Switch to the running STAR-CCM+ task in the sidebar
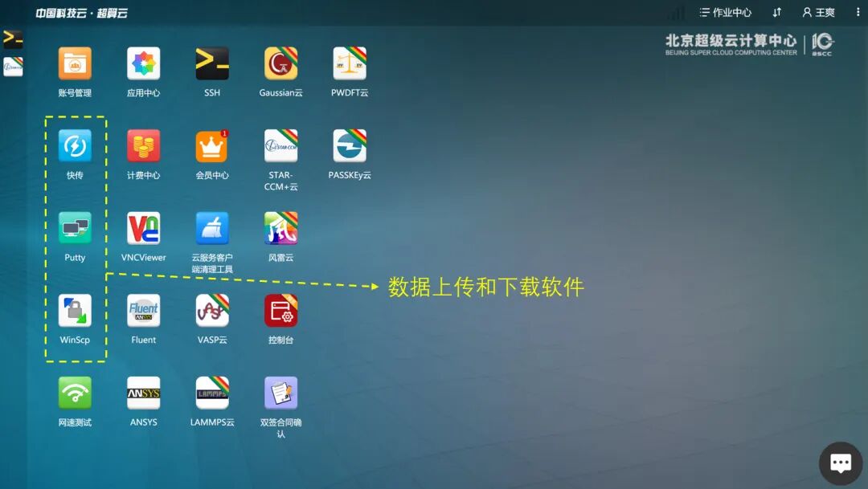This screenshot has height=489, width=868. point(13,67)
